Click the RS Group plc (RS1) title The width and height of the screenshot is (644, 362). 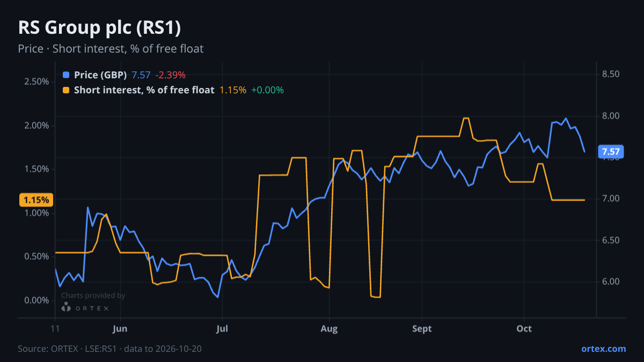99,27
